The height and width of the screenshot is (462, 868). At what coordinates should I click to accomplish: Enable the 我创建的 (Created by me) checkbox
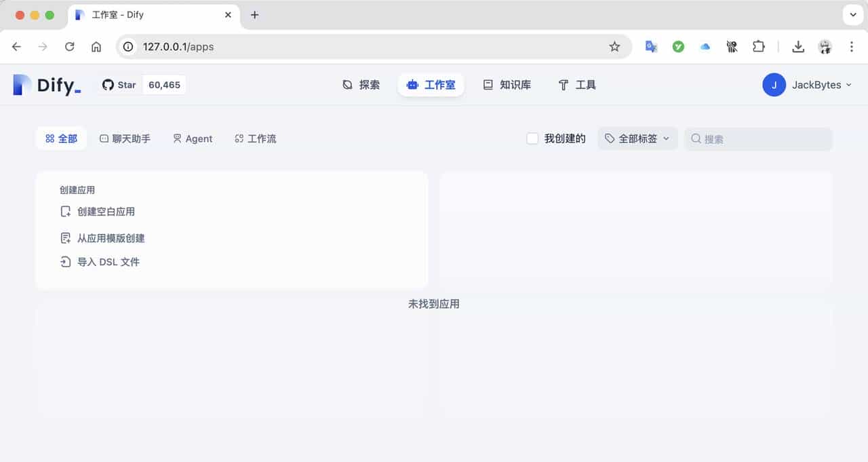coord(532,138)
